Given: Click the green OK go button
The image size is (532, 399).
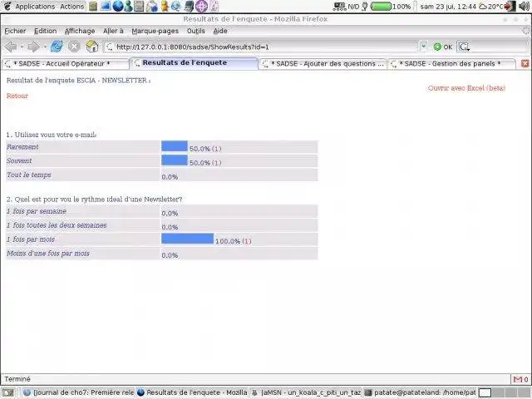Looking at the screenshot, I should coord(443,47).
